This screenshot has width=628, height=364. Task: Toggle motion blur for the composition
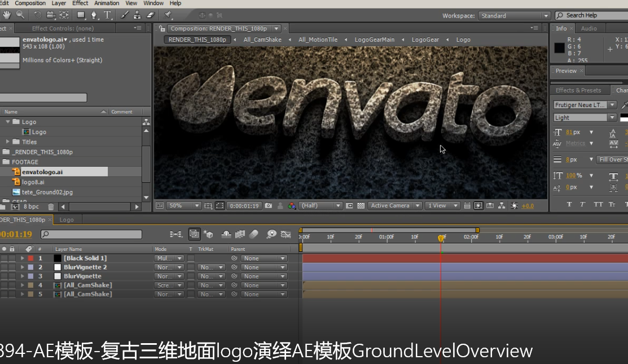click(x=254, y=234)
